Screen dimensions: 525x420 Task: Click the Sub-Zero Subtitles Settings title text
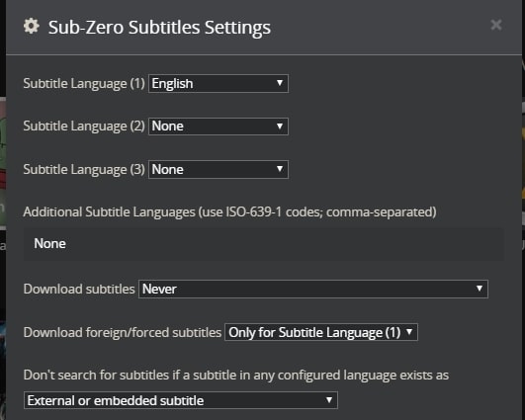159,27
